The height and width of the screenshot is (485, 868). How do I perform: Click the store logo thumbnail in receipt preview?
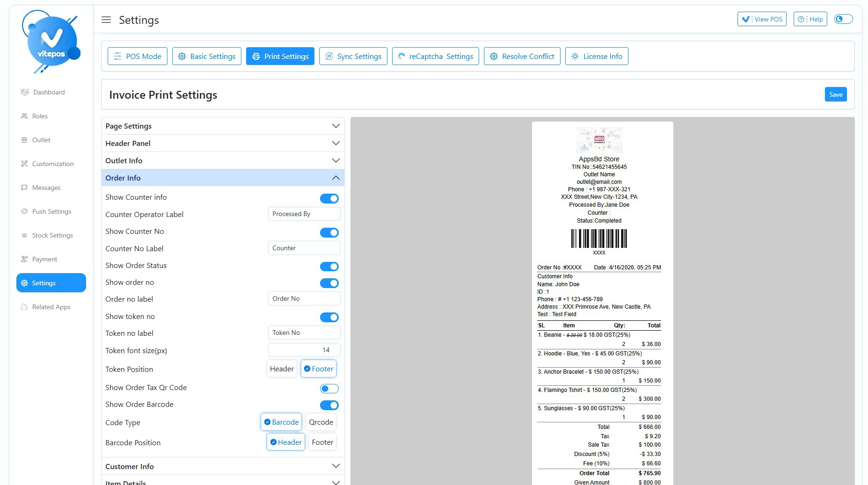point(599,140)
